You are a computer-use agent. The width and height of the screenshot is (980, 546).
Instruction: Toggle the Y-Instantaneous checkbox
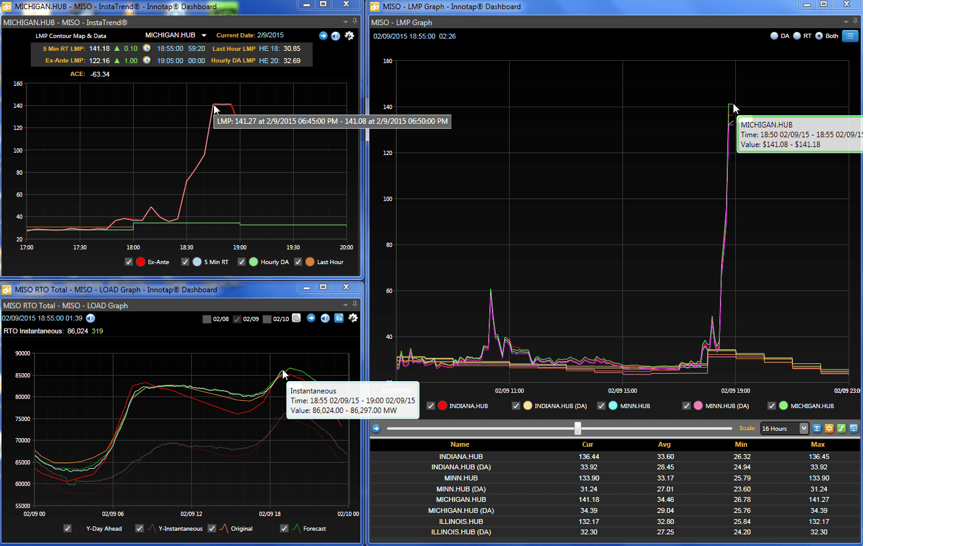click(x=140, y=528)
